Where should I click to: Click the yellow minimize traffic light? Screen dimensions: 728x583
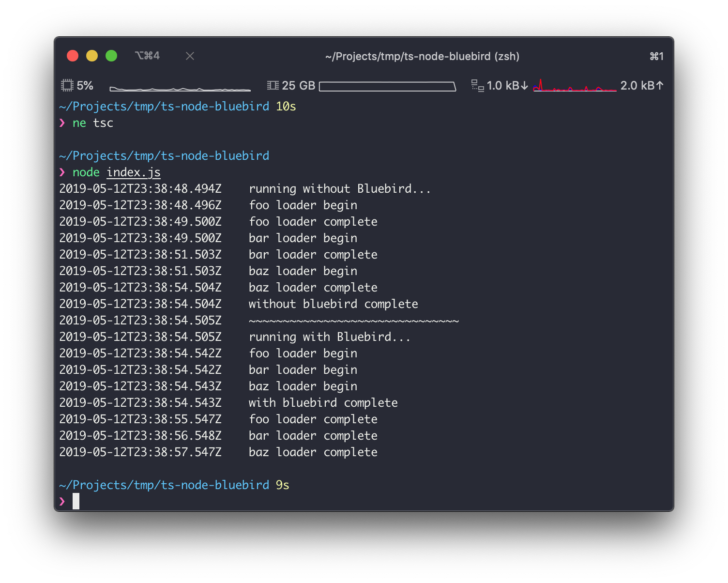(91, 56)
